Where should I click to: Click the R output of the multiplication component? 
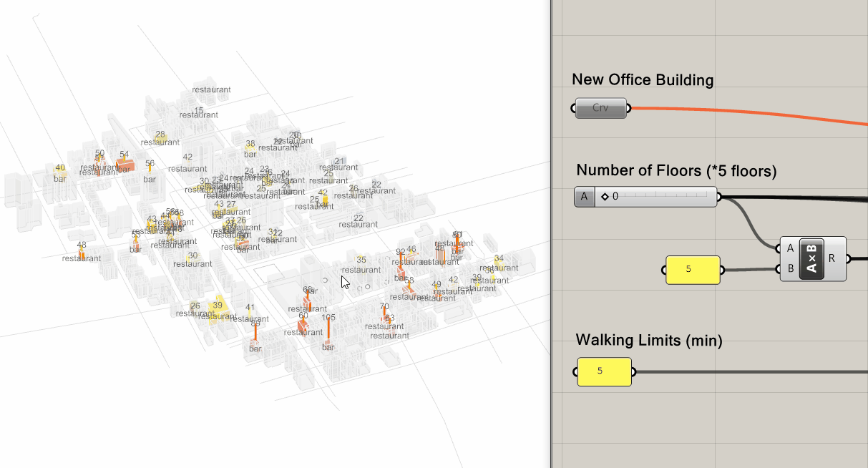click(832, 258)
